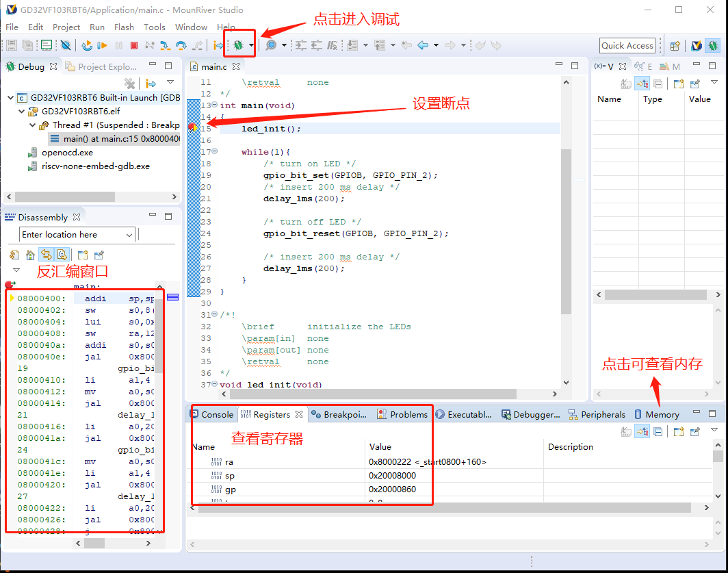
Task: Collapse the GD32VF103RBT6.elf tree node
Action: (x=21, y=112)
